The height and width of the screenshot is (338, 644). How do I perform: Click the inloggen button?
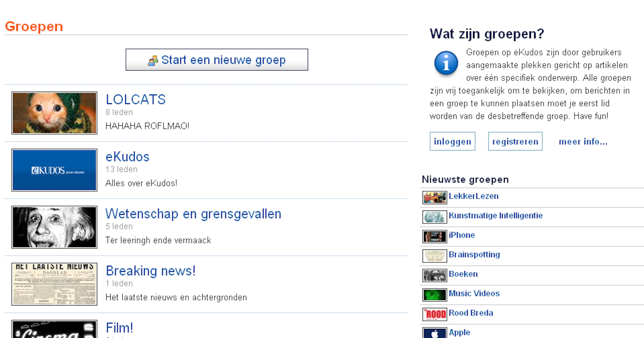coord(452,141)
